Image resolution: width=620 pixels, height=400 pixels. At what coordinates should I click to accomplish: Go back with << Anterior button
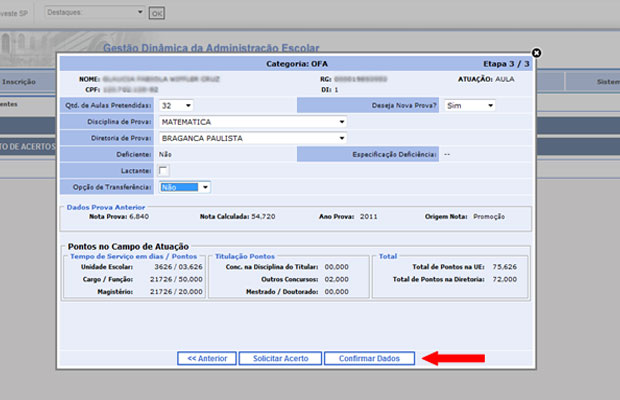(x=207, y=358)
